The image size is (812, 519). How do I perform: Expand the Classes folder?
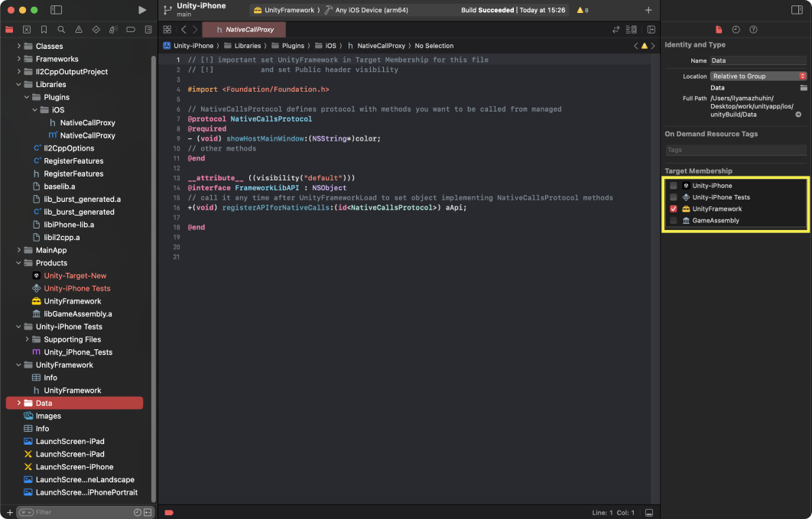(x=18, y=46)
